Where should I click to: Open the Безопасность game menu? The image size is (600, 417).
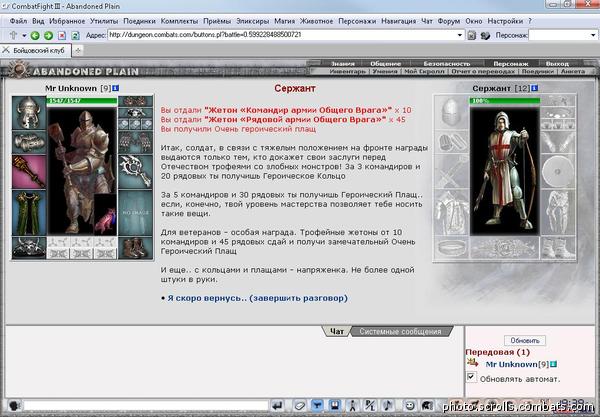pyautogui.click(x=447, y=64)
